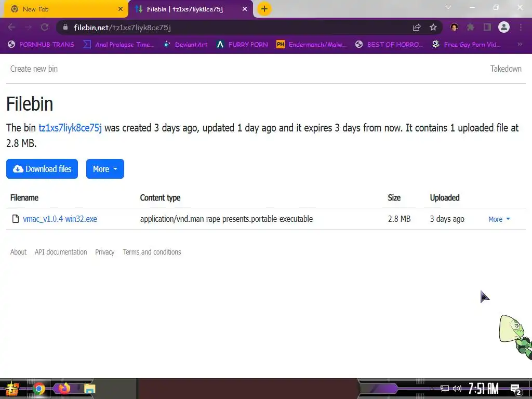Open the Chrome three-dot menu
The image size is (532, 399).
click(521, 27)
